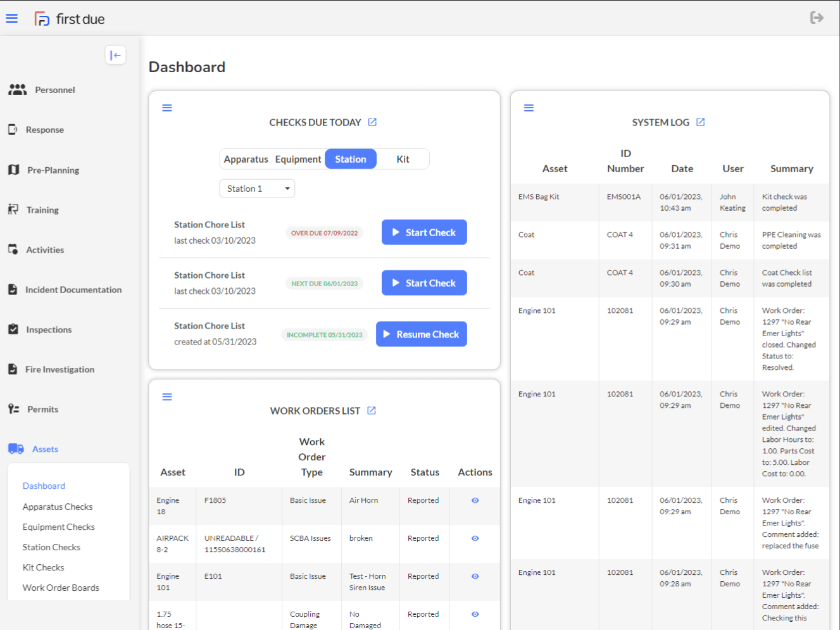Open Equipment Checks submenu item
The image size is (840, 630).
click(58, 527)
